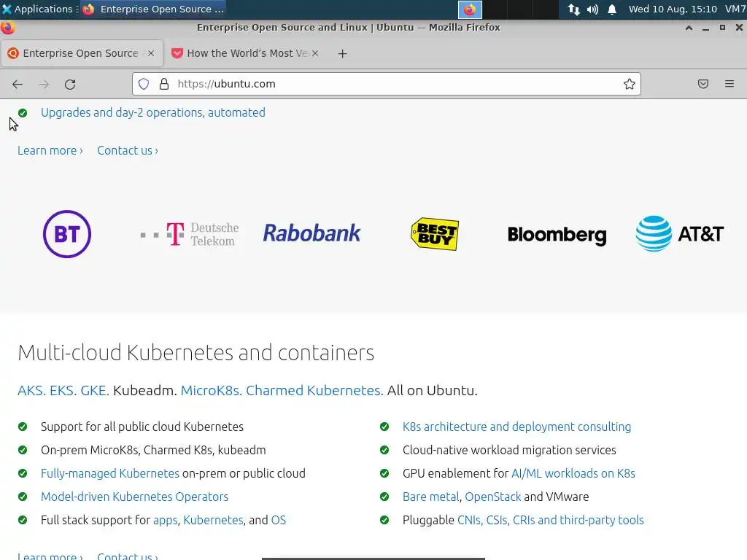Save page to Pocket
The height and width of the screenshot is (560, 747).
703,84
